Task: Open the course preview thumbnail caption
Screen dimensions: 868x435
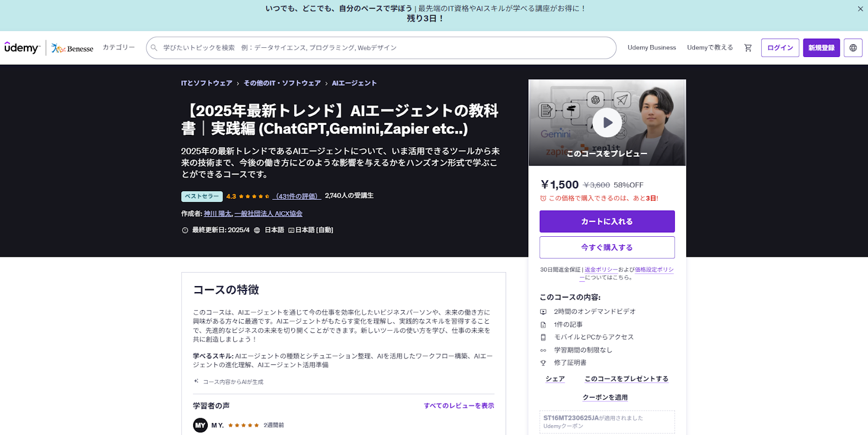Action: pyautogui.click(x=607, y=154)
